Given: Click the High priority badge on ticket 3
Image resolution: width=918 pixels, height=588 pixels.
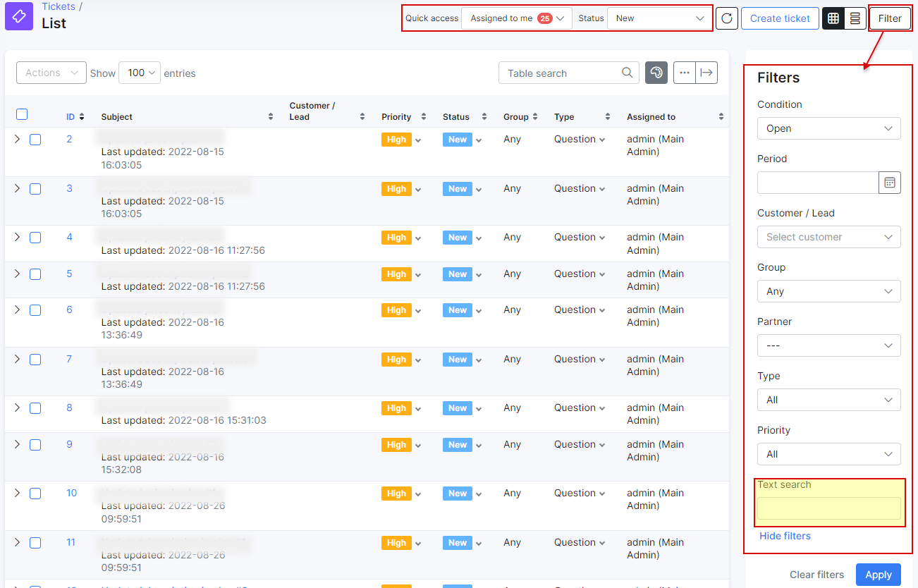Looking at the screenshot, I should (x=396, y=189).
